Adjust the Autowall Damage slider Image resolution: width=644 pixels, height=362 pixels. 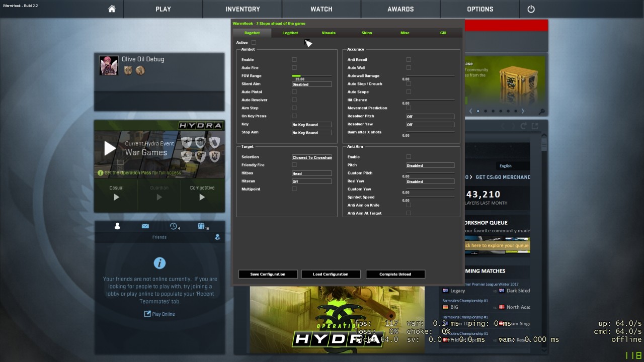(x=430, y=76)
